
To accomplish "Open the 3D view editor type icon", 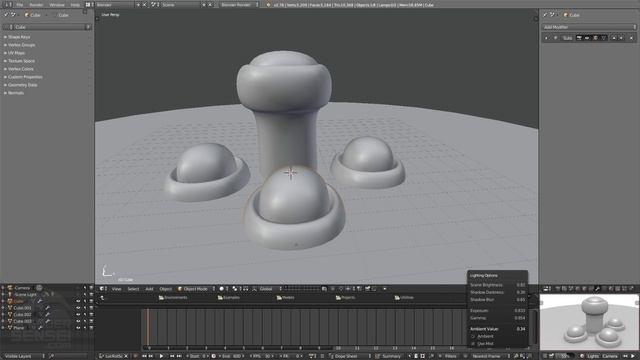I will 102,289.
